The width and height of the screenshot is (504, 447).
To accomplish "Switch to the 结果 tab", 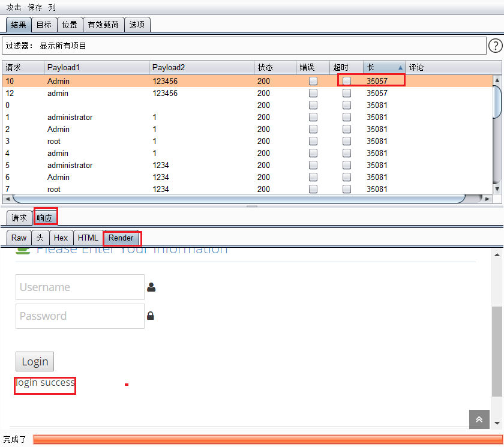I will point(19,25).
